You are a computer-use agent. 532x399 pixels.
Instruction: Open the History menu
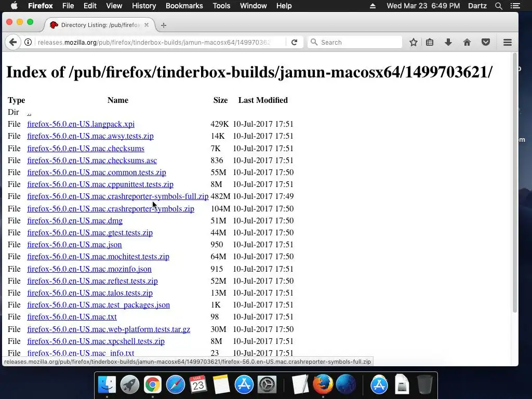[x=144, y=6]
